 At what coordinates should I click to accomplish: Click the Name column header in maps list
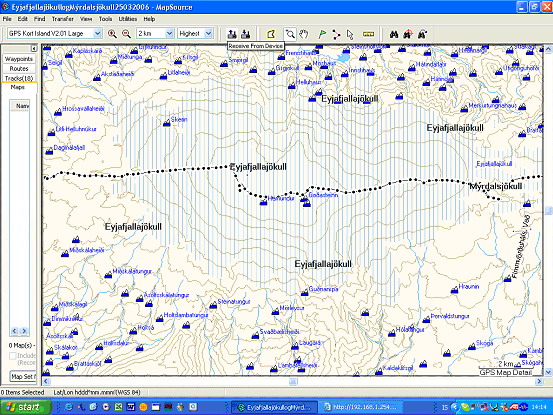[20, 106]
